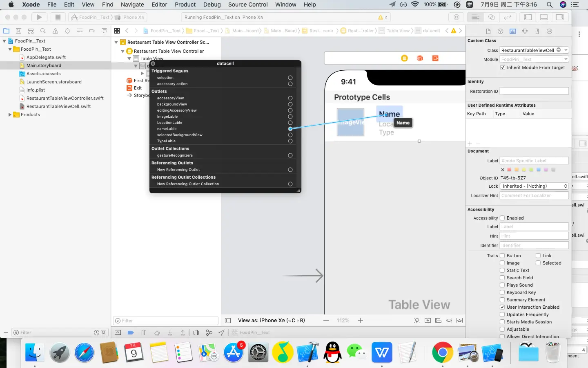The width and height of the screenshot is (588, 368).
Task: Check the Static Text trait
Action: [x=503, y=270]
